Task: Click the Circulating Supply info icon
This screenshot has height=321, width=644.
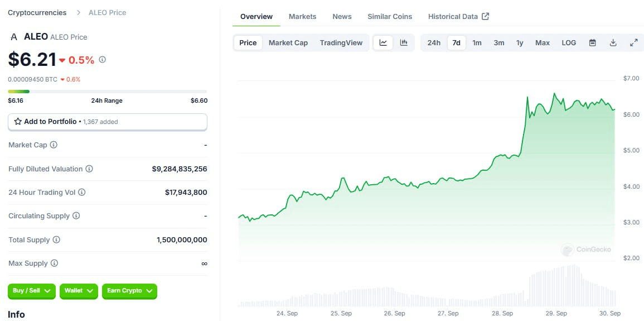Action: pyautogui.click(x=76, y=216)
